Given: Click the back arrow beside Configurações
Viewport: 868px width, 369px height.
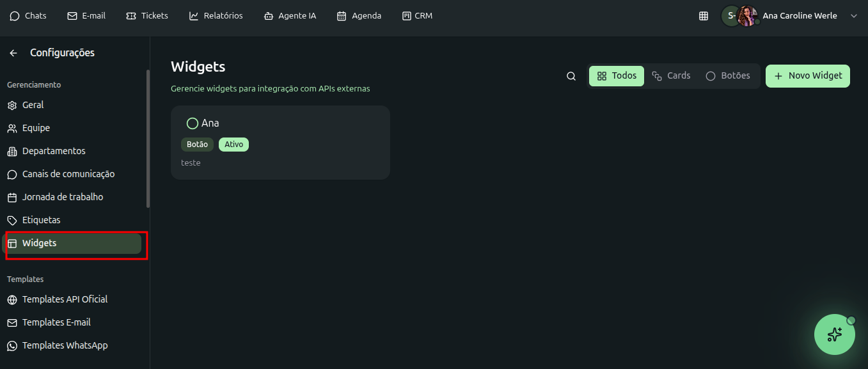Looking at the screenshot, I should [x=13, y=53].
